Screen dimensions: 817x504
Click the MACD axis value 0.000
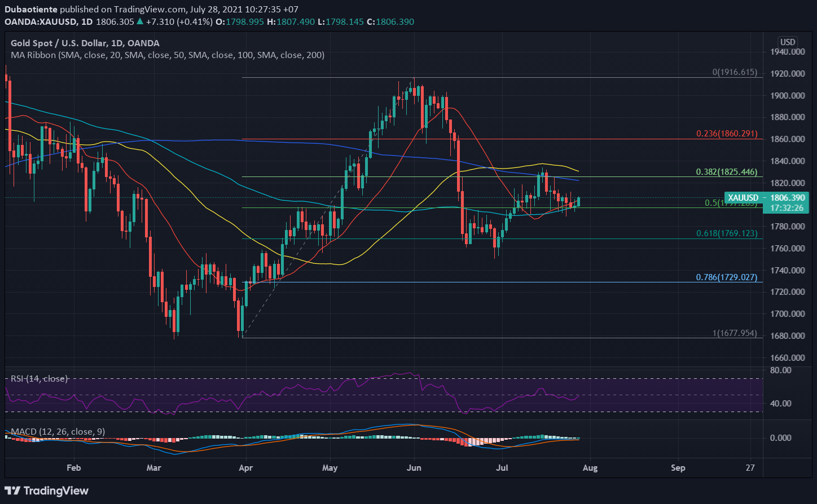click(x=780, y=438)
